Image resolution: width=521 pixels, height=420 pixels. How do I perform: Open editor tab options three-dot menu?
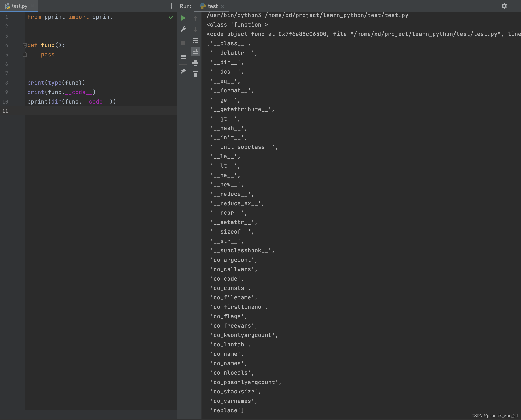[x=172, y=6]
